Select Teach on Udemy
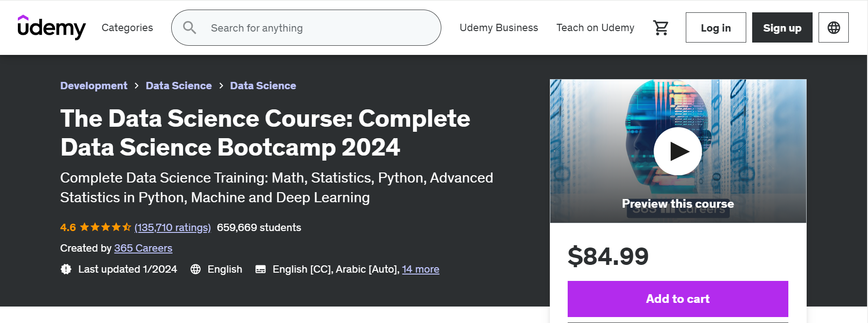 tap(595, 27)
